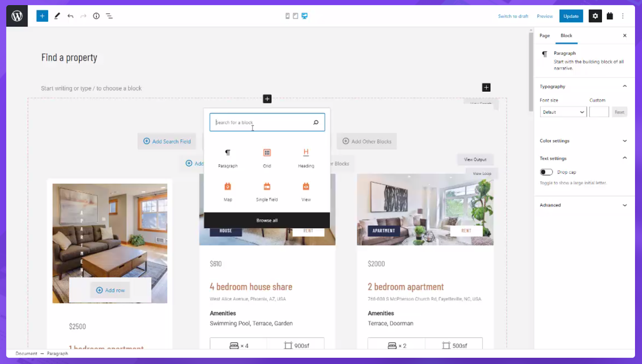Open the 2 bedroom apartment title
This screenshot has height=364, width=642.
[406, 287]
